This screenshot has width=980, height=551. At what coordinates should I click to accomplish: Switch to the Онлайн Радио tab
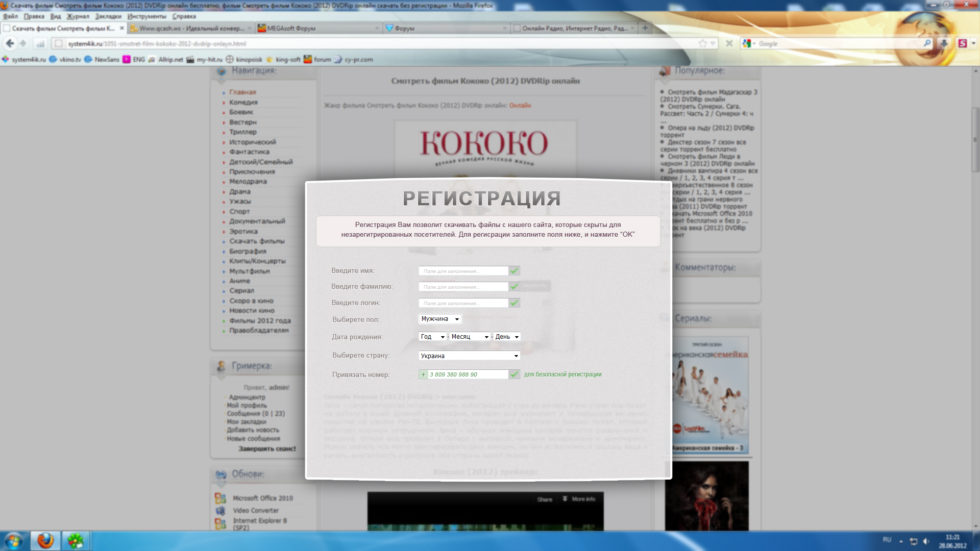[574, 28]
